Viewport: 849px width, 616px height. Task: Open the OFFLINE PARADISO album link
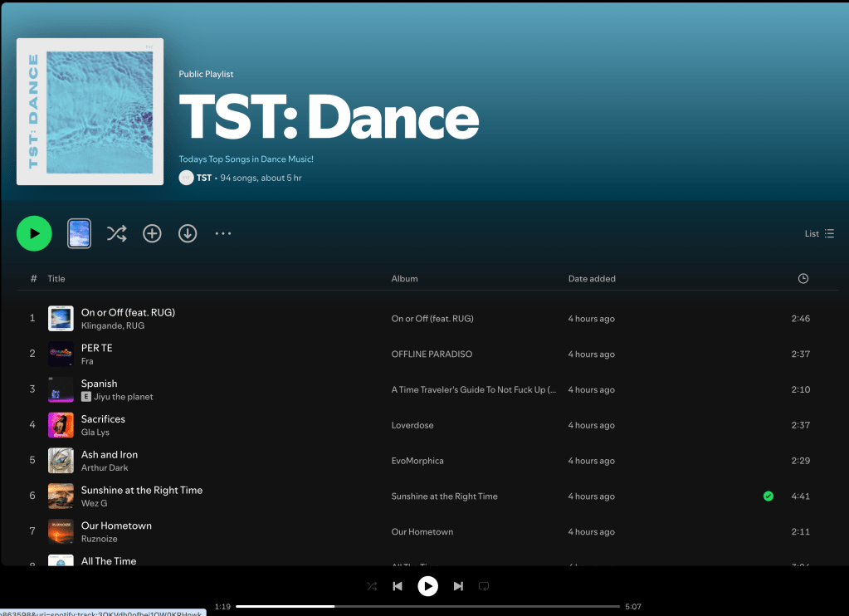pyautogui.click(x=432, y=354)
